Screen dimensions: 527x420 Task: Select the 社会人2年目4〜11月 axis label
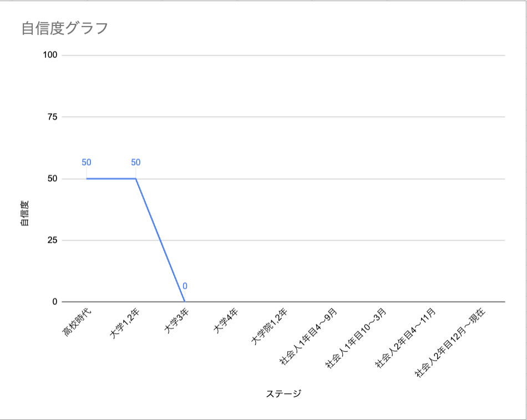coord(406,338)
